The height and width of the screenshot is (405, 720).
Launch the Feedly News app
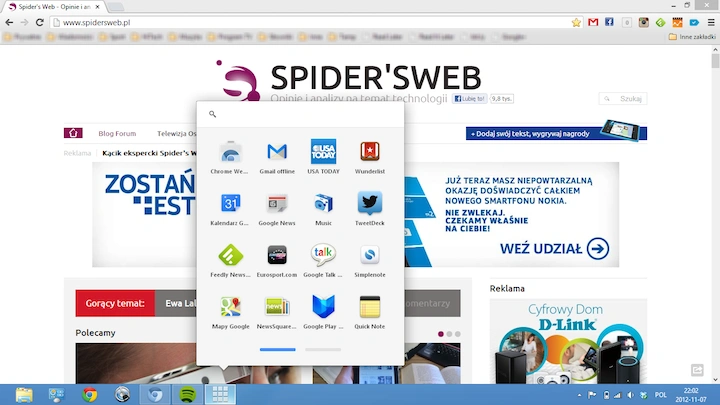click(230, 261)
